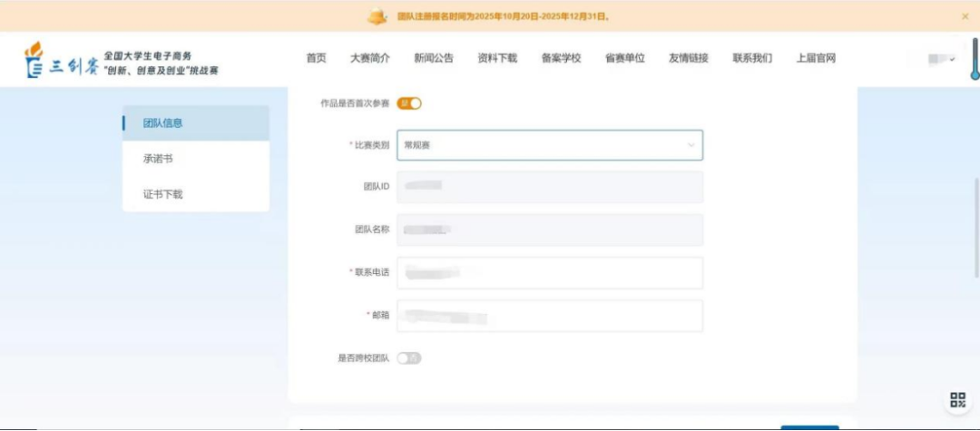Screen dimensions: 980x431
Task: Go to the 首页 nav item
Action: pyautogui.click(x=316, y=58)
